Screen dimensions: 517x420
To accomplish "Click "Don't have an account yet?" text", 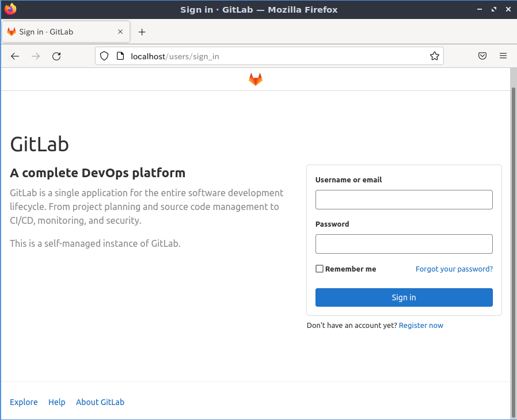I will (x=352, y=326).
